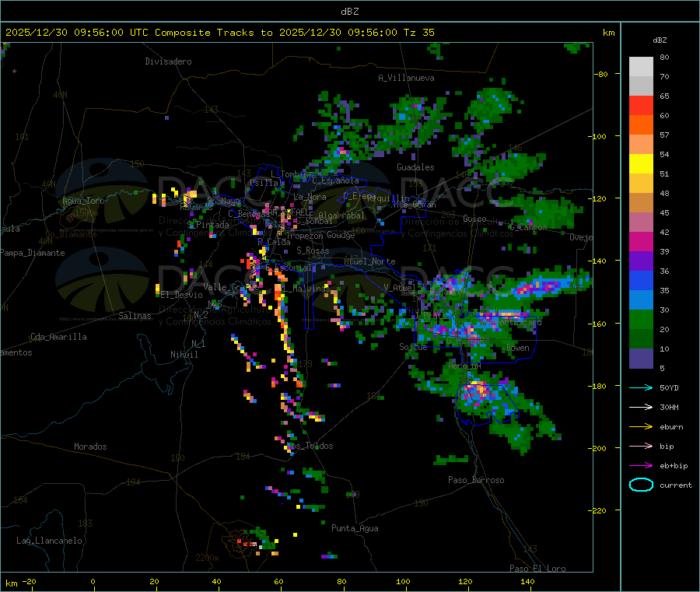Image resolution: width=700 pixels, height=592 pixels.
Task: Click the Salinas map label
Action: [135, 316]
